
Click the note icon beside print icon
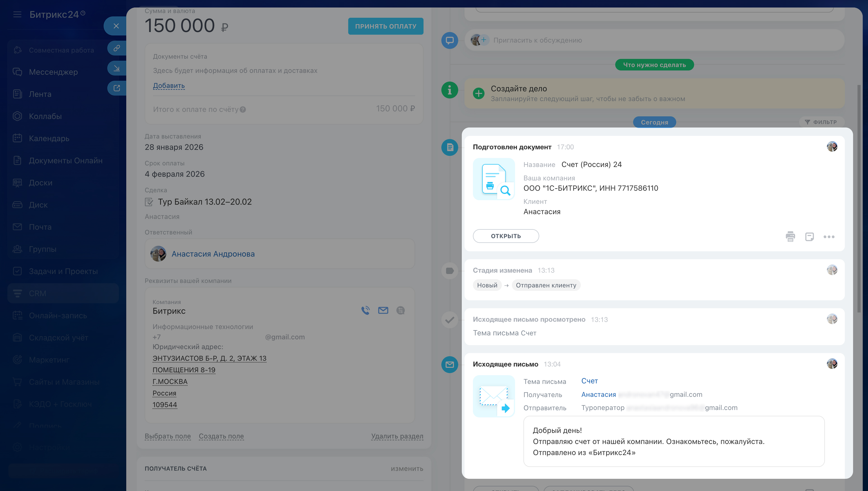(x=809, y=236)
